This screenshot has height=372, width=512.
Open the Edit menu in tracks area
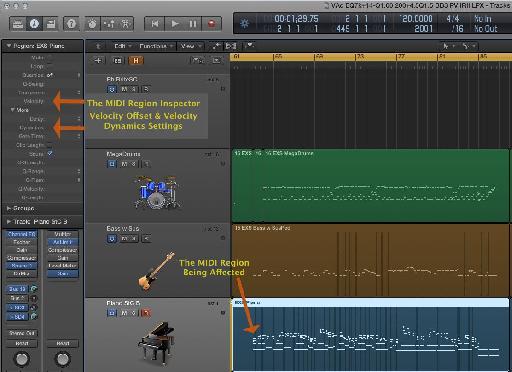click(x=122, y=46)
